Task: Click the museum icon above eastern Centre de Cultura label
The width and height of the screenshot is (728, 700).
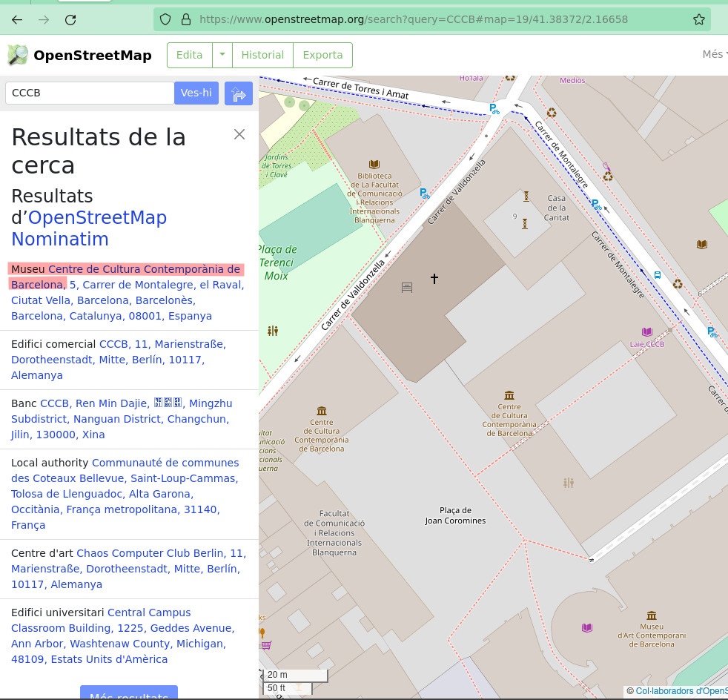Action: [509, 395]
